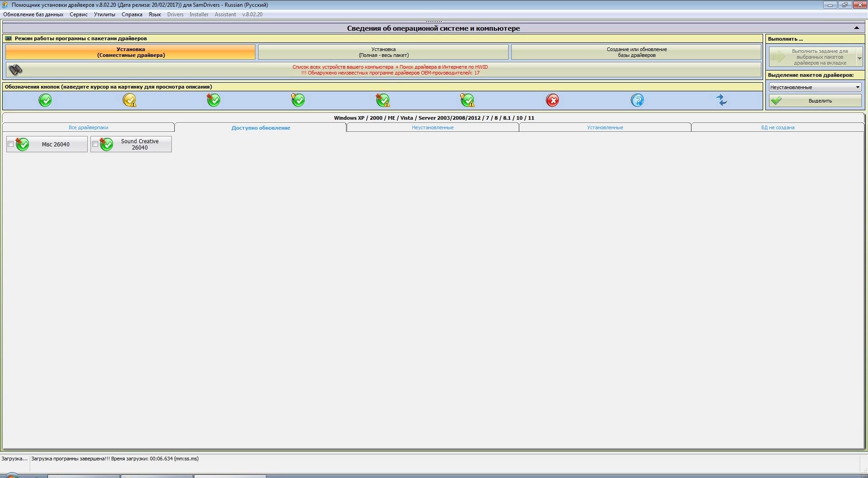
Task: Click the red 'Список всех устройств' HWID search button
Action: tap(384, 70)
